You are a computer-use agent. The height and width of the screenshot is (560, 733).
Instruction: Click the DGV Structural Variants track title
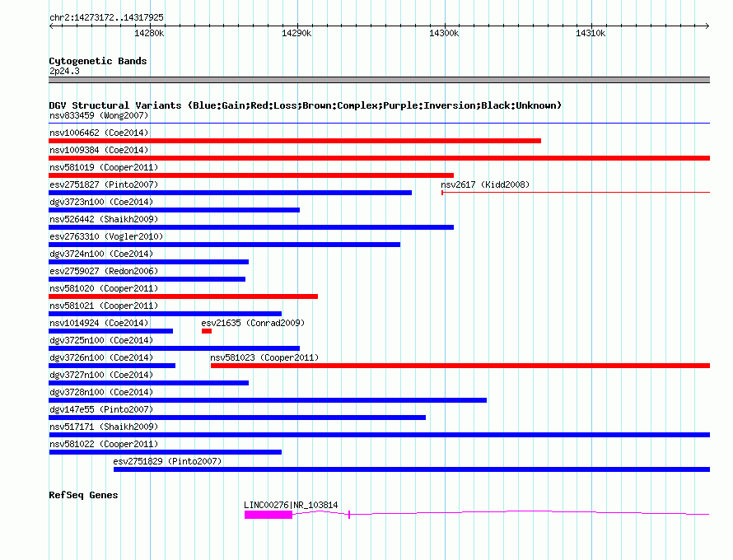[x=305, y=105]
